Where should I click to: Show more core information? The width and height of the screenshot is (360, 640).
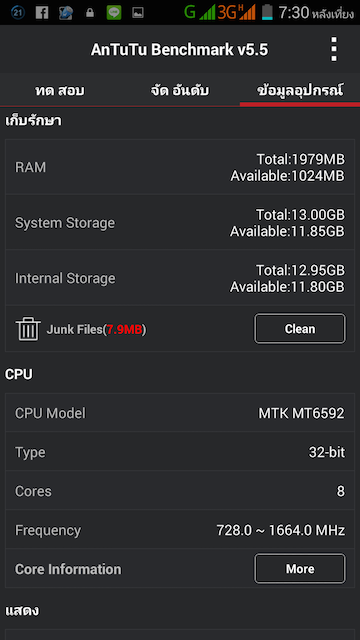click(x=300, y=569)
